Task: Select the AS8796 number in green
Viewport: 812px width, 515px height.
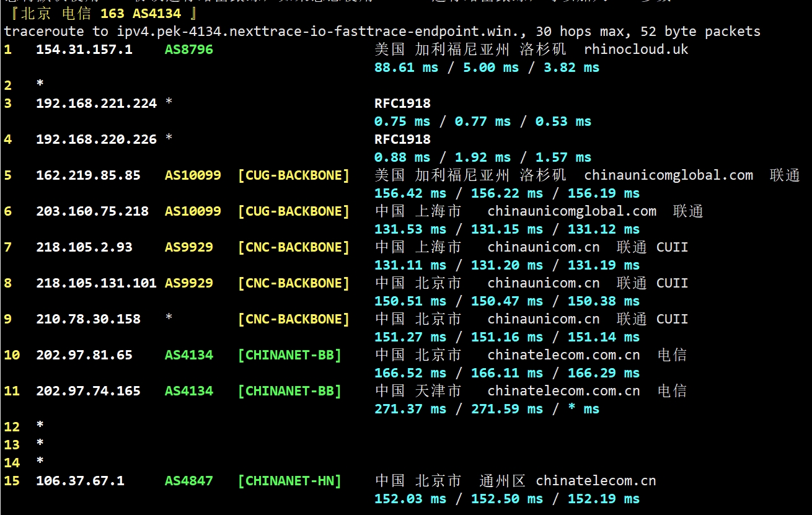Action: [x=188, y=50]
